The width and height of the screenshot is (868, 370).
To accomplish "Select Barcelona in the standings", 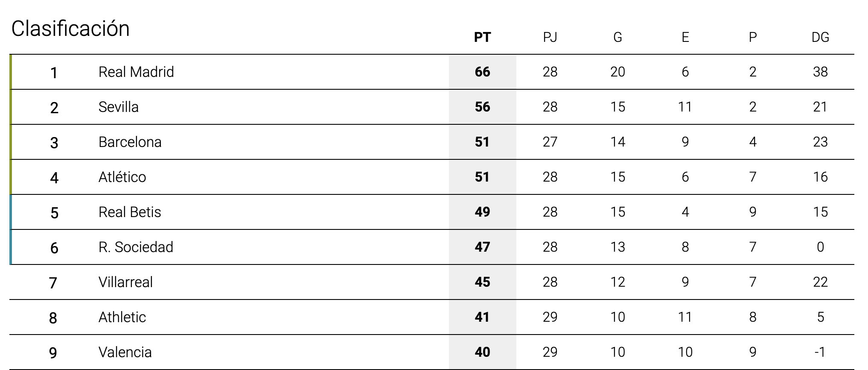I will tap(130, 142).
